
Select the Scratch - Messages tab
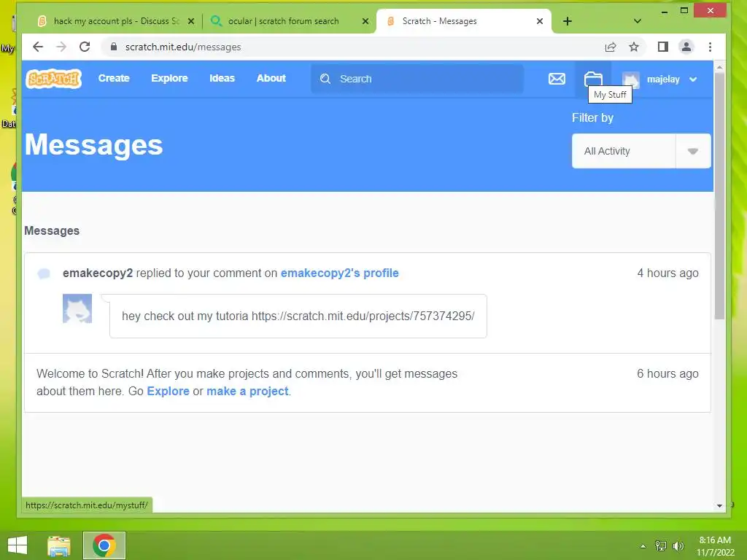coord(463,21)
